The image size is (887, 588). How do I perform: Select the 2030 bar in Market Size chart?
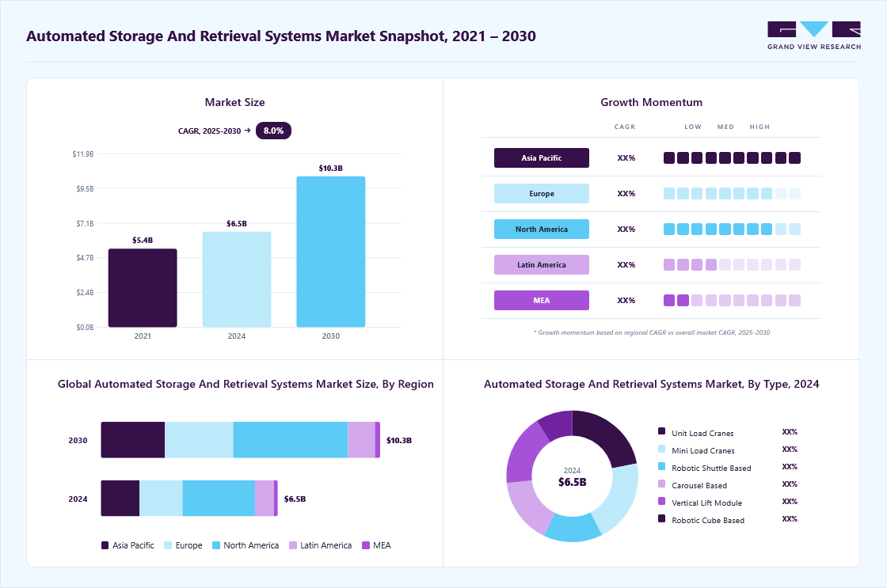[331, 252]
